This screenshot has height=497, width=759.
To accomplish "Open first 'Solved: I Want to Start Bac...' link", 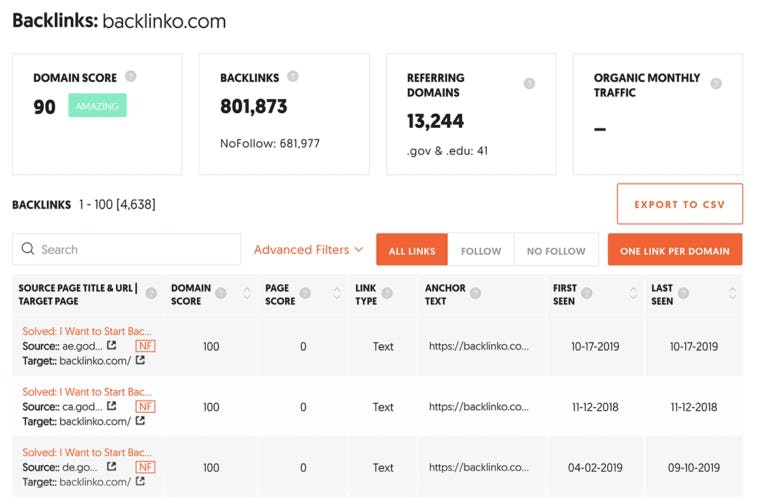I will coord(87,331).
